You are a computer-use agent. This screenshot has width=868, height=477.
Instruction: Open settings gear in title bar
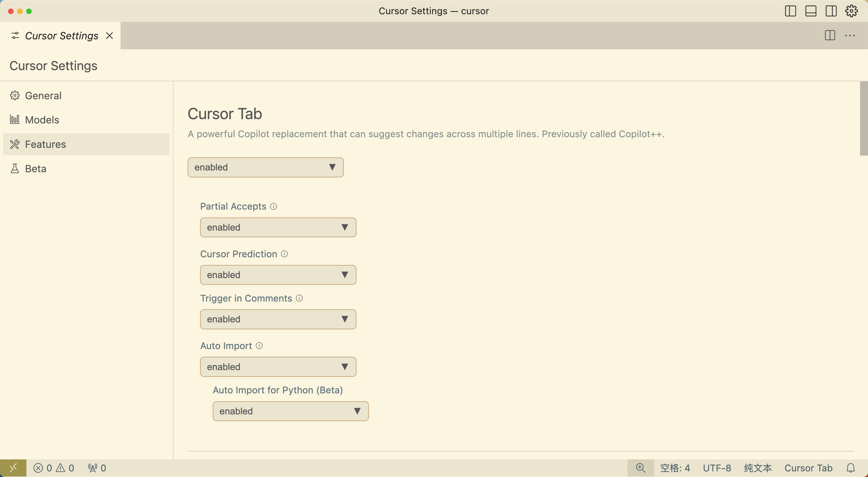click(851, 11)
